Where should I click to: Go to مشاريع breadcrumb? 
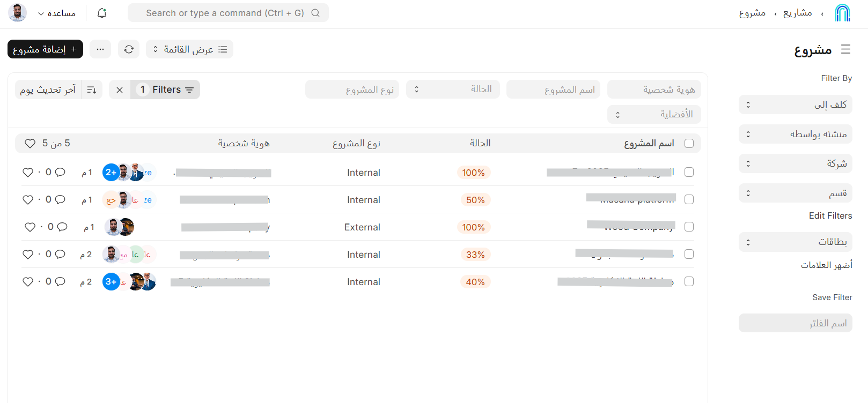797,13
